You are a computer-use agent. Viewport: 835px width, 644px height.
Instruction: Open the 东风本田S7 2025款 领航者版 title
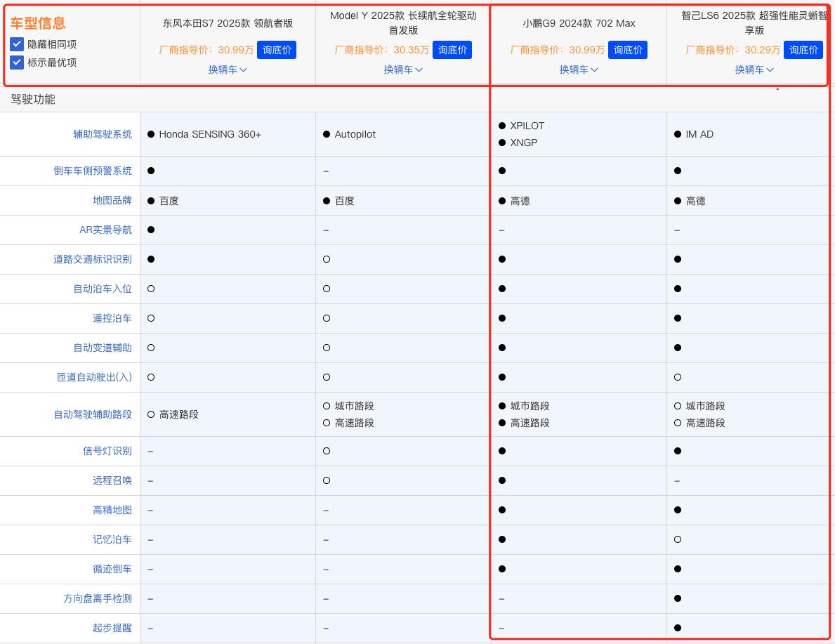click(x=228, y=23)
